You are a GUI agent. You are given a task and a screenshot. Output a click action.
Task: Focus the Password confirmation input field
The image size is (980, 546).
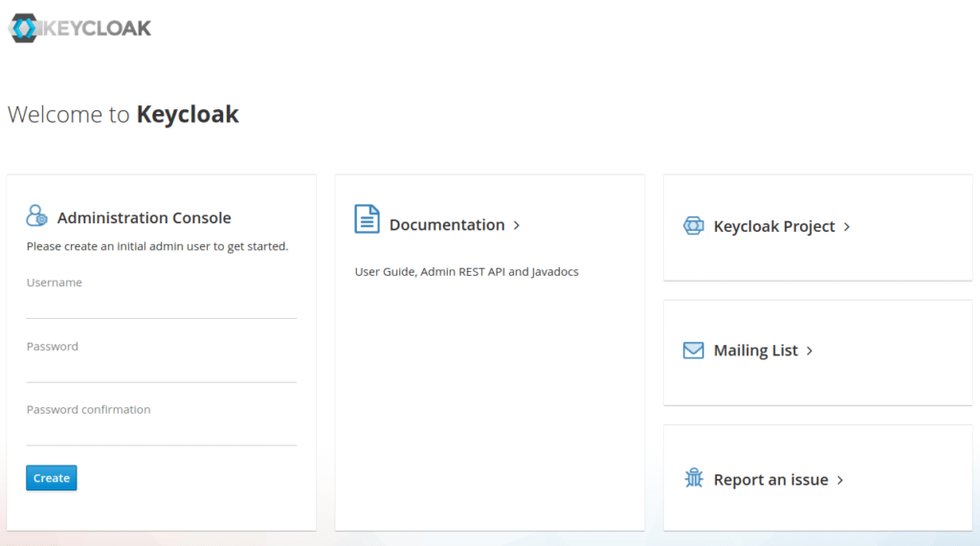click(161, 433)
